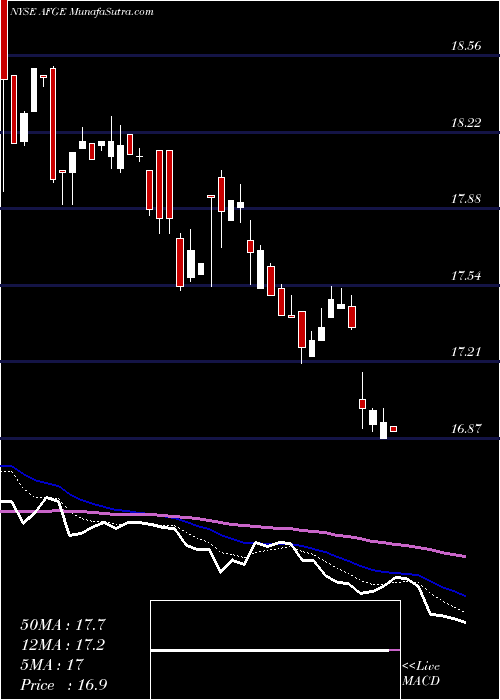Click the 16.87 price level label

coord(466,429)
